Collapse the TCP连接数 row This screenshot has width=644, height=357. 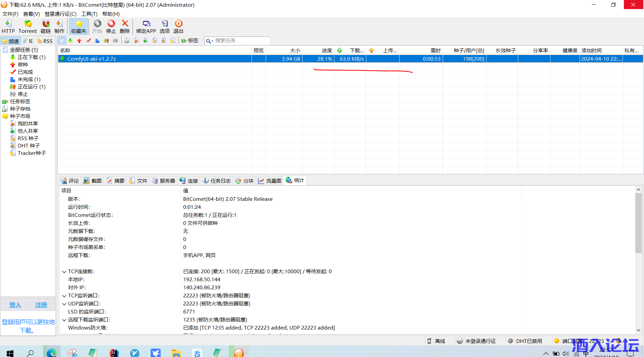64,272
